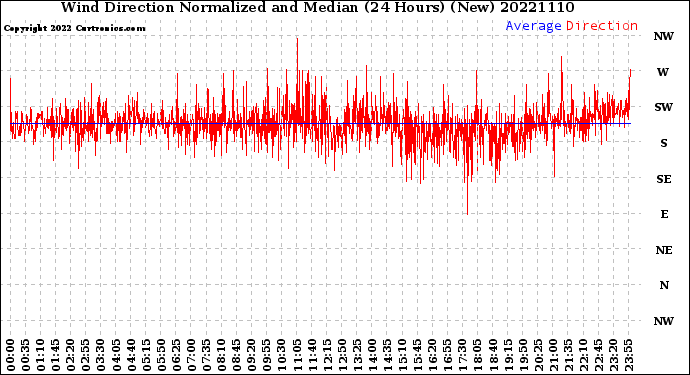Click the 15:45 time label
The height and width of the screenshot is (375, 690).
click(418, 356)
